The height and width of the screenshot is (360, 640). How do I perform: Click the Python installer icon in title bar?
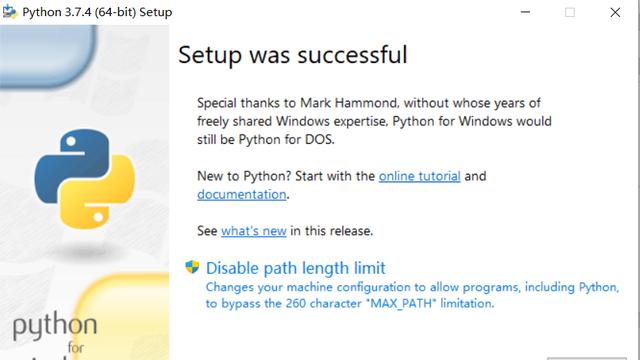[x=9, y=12]
